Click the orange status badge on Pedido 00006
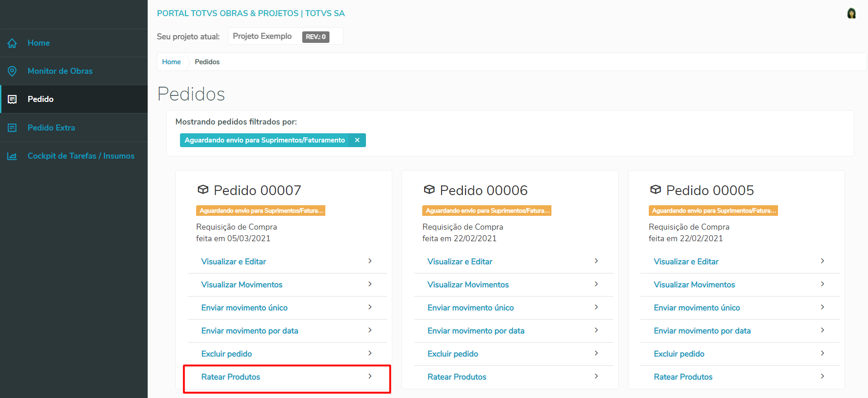The height and width of the screenshot is (398, 868). 487,211
